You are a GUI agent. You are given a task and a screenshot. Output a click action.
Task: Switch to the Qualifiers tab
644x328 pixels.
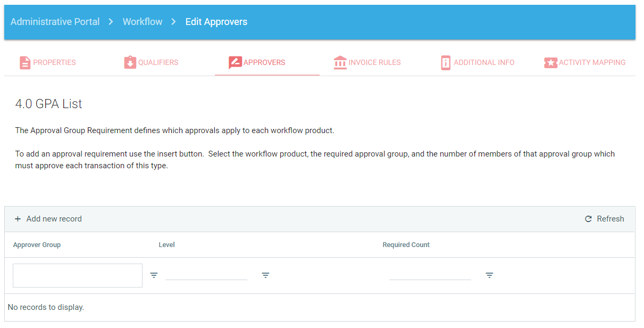pyautogui.click(x=158, y=63)
